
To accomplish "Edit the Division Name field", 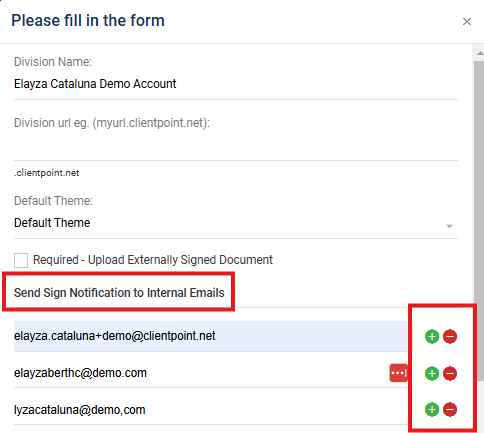I will point(236,84).
